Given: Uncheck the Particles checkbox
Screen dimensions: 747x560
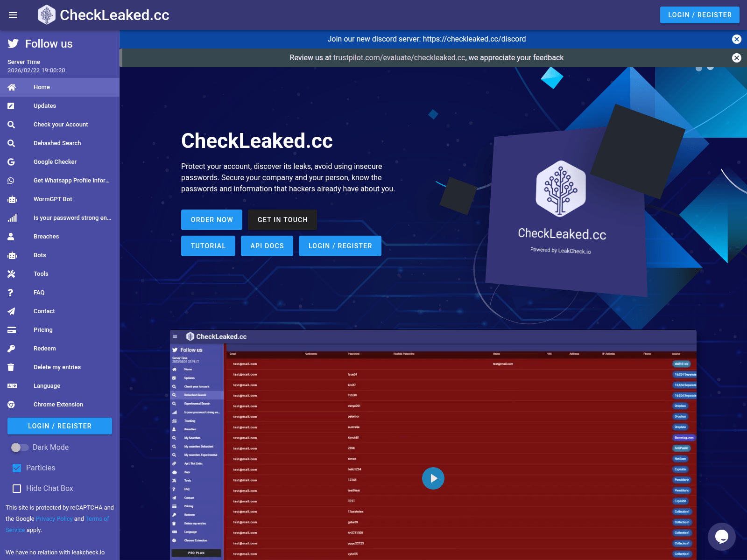Looking at the screenshot, I should pyautogui.click(x=17, y=468).
